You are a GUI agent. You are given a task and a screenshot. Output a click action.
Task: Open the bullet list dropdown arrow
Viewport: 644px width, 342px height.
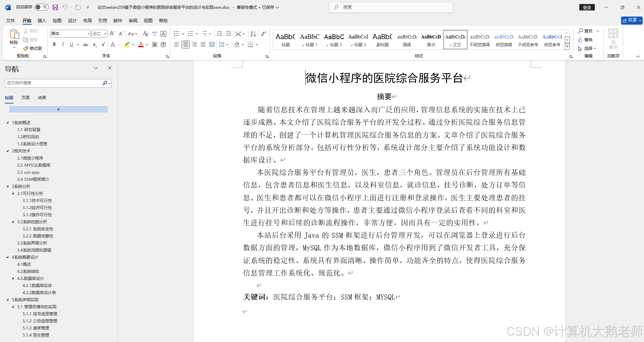pyautogui.click(x=183, y=34)
